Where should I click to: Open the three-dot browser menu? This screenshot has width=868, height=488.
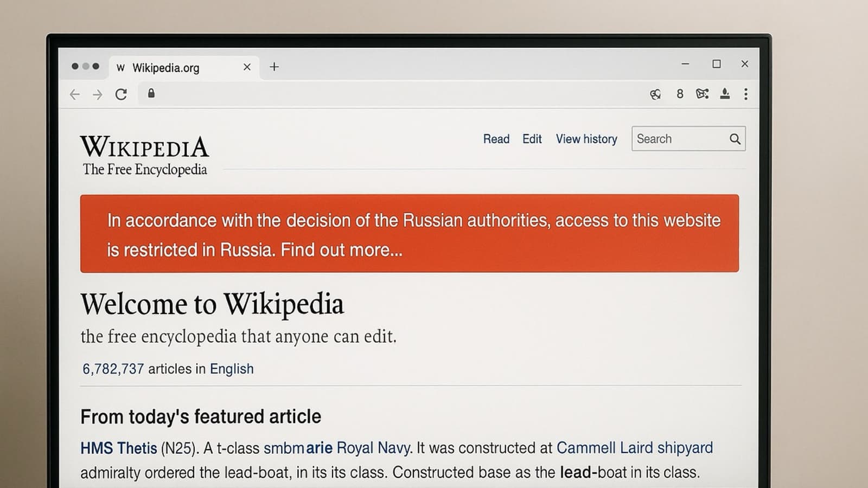(x=746, y=94)
